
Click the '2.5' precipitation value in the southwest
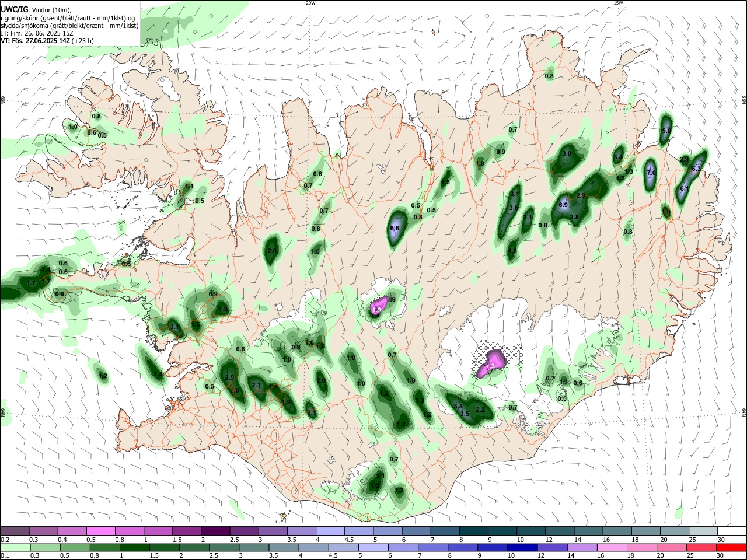click(x=229, y=377)
